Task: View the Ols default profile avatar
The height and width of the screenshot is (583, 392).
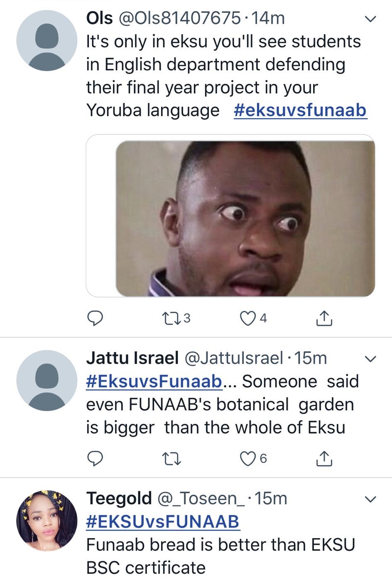Action: (47, 41)
